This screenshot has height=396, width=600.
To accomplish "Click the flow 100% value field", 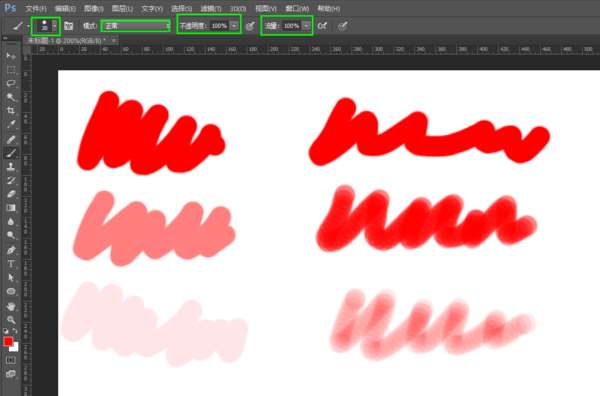I will 292,26.
